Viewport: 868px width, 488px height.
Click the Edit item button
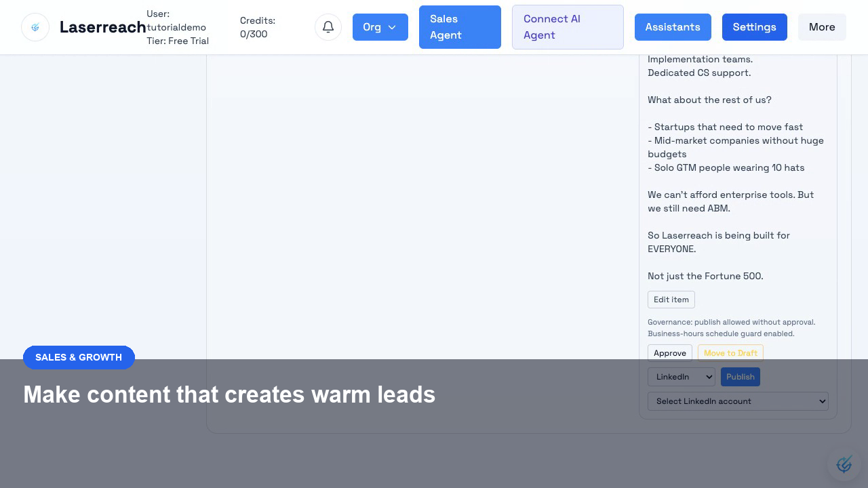[671, 300]
